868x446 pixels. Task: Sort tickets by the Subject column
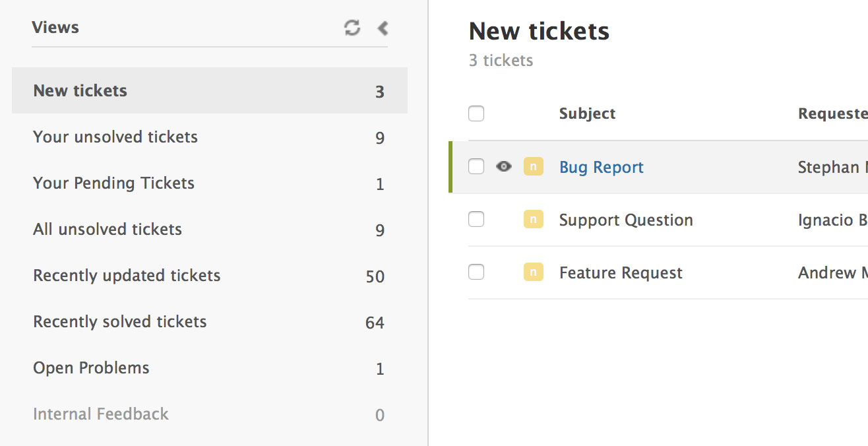pos(586,113)
